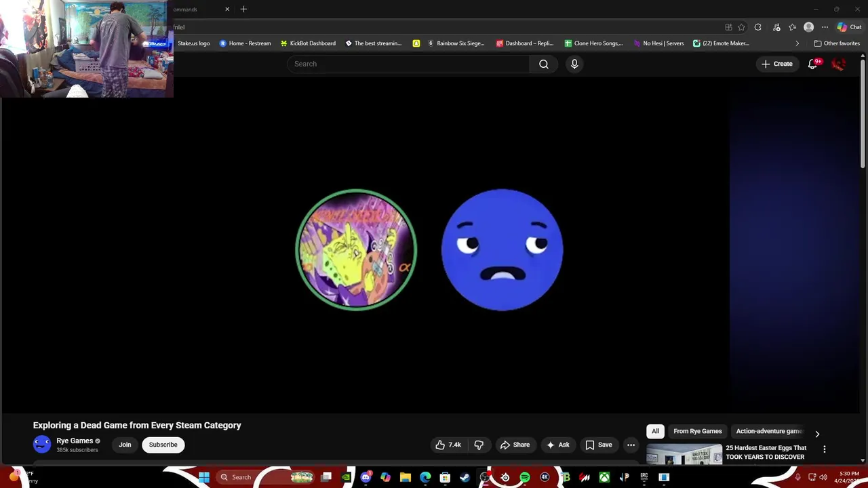Image resolution: width=868 pixels, height=488 pixels.
Task: Open Spotify from the taskbar
Action: [x=525, y=477]
